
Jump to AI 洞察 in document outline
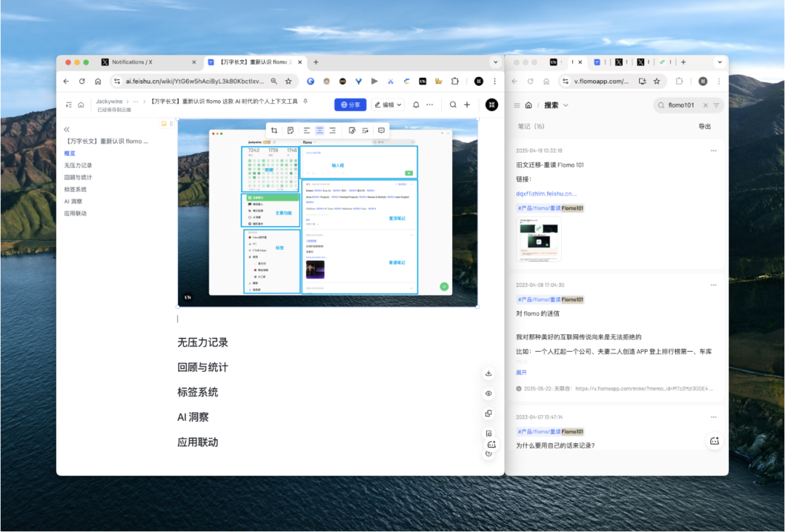click(73, 201)
